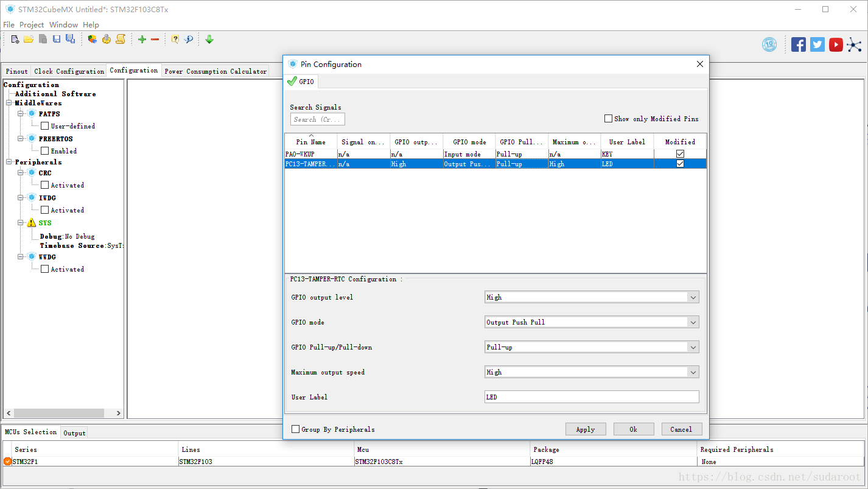This screenshot has height=489, width=868.
Task: Collapse the FATFS tree node
Action: pos(20,113)
